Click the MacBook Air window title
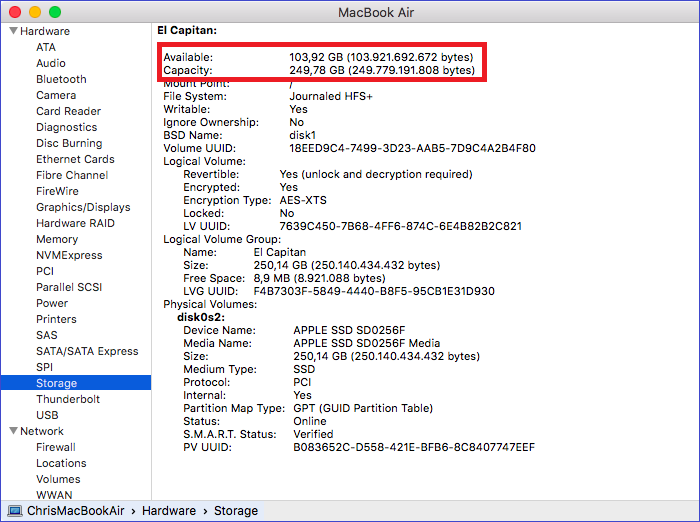 point(375,13)
